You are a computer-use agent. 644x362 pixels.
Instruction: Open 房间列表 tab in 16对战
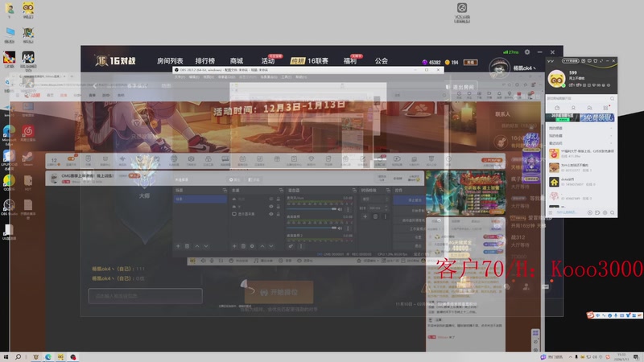tap(170, 61)
